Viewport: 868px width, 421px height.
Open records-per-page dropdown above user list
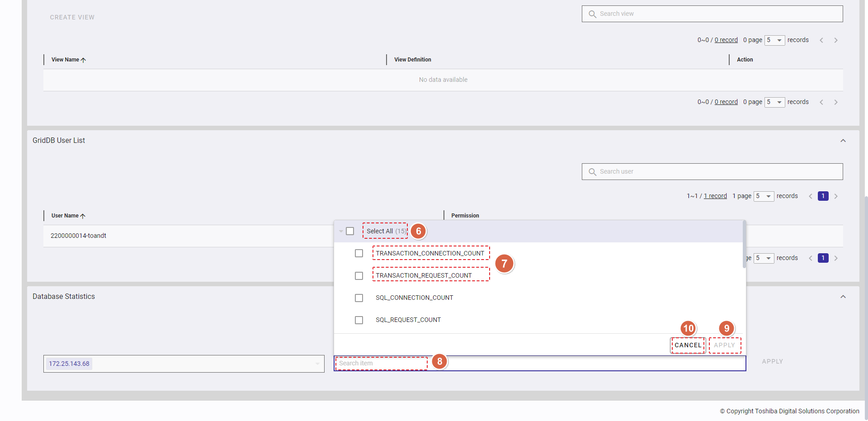click(x=764, y=196)
